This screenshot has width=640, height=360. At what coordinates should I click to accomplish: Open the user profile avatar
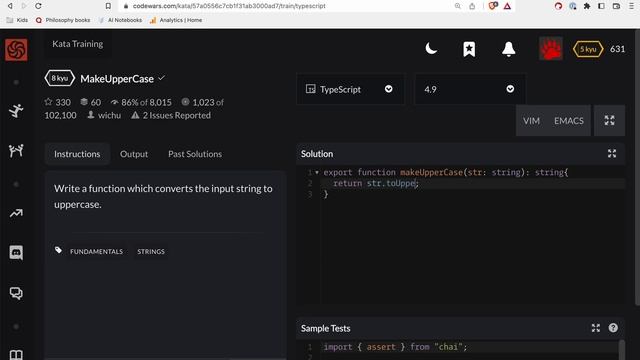[x=551, y=49]
